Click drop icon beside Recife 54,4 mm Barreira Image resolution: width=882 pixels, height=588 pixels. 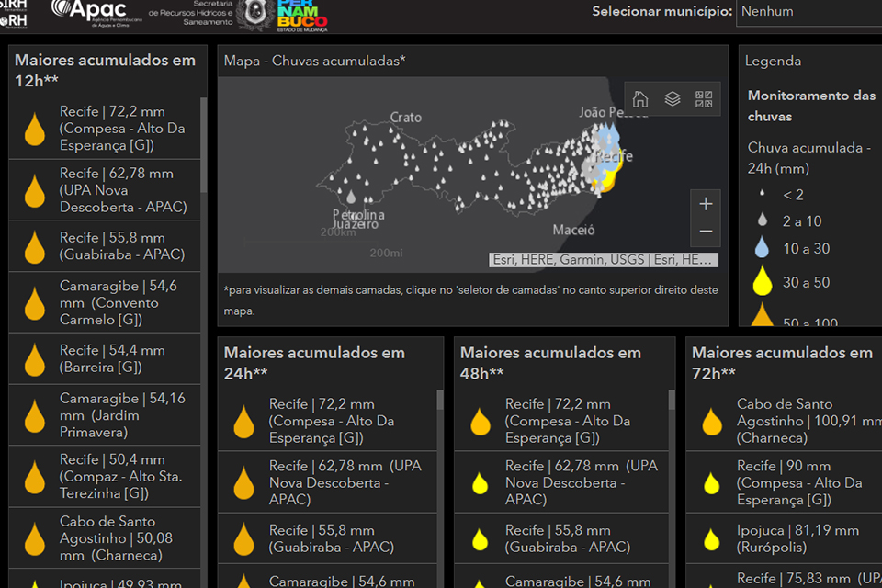(35, 359)
